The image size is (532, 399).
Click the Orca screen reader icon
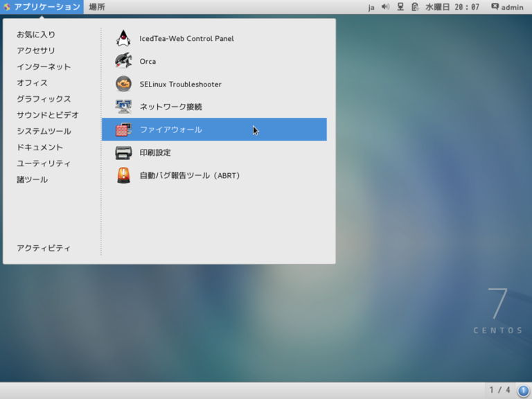click(123, 61)
